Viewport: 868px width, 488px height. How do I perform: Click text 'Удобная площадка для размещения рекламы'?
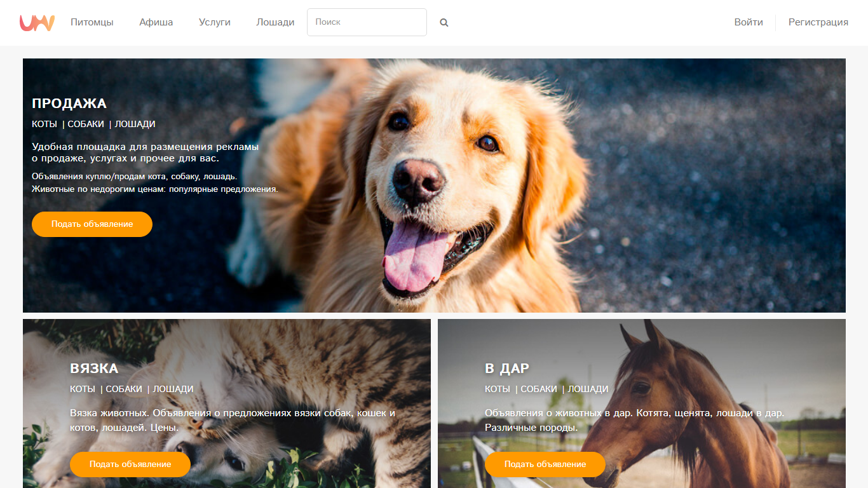(146, 147)
